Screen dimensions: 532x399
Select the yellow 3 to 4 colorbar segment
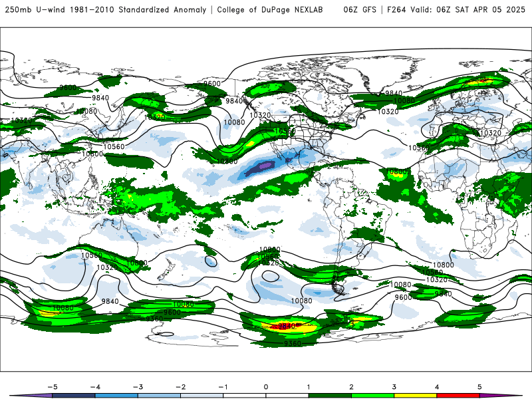coord(416,396)
